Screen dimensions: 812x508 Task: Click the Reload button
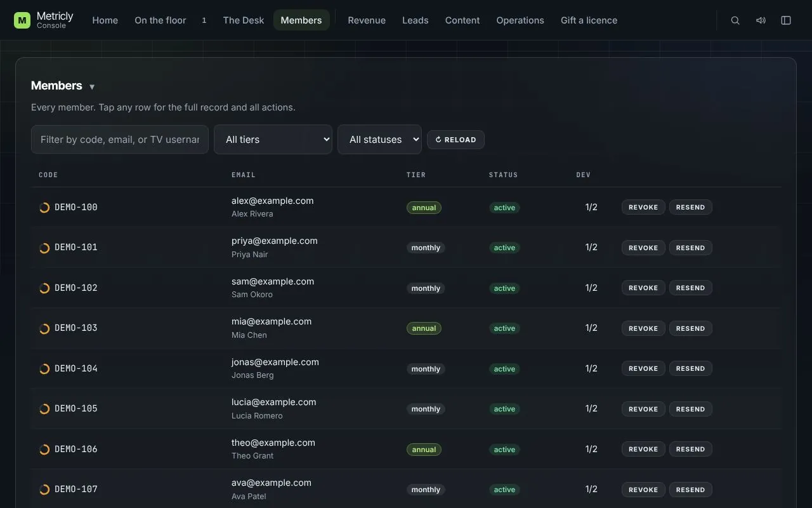[455, 140]
